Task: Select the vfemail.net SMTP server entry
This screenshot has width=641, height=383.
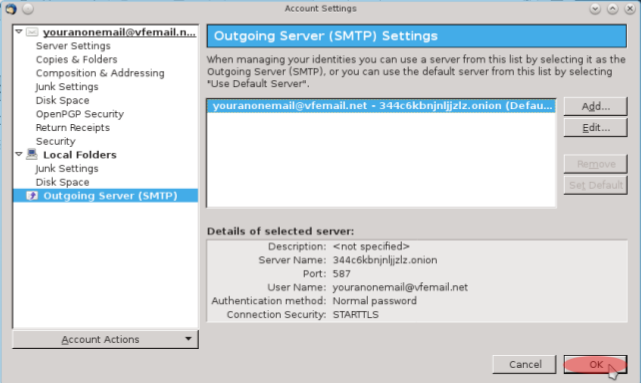Action: [x=382, y=105]
